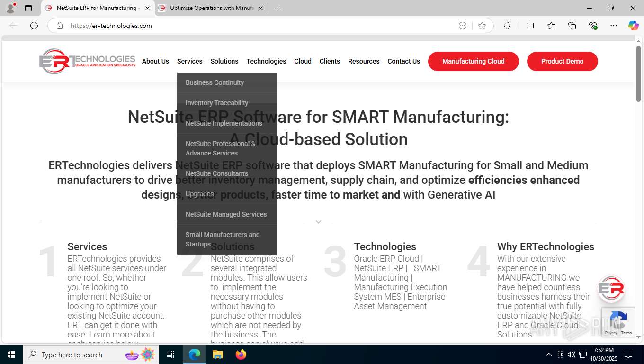Click the Product Demo button
This screenshot has width=644, height=364.
pyautogui.click(x=562, y=61)
